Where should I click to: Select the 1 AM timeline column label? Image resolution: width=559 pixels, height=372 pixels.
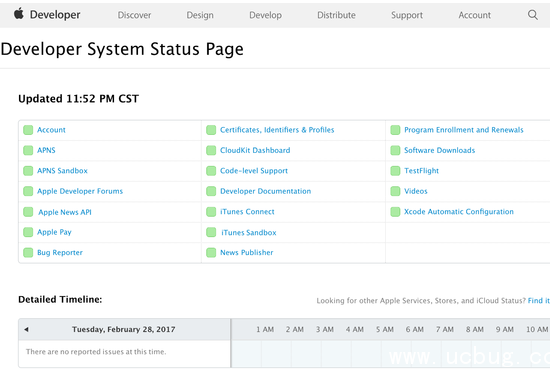(x=265, y=329)
